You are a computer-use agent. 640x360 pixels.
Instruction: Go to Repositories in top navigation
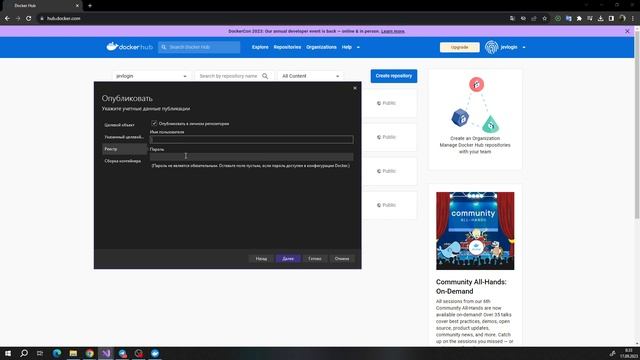[287, 47]
